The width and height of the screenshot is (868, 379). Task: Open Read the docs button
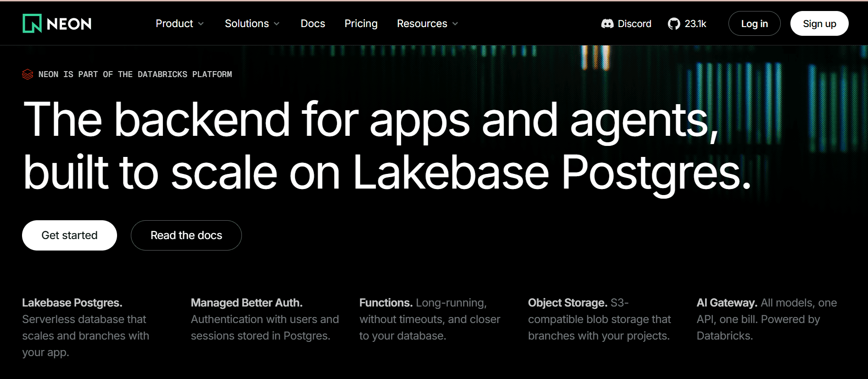(186, 235)
